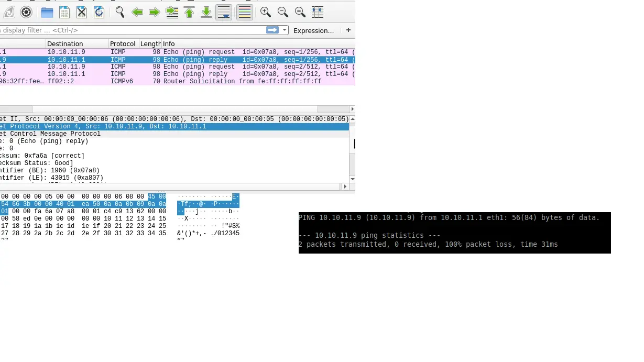Zoom out the main window text
This screenshot has height=362, width=644.
pyautogui.click(x=283, y=12)
